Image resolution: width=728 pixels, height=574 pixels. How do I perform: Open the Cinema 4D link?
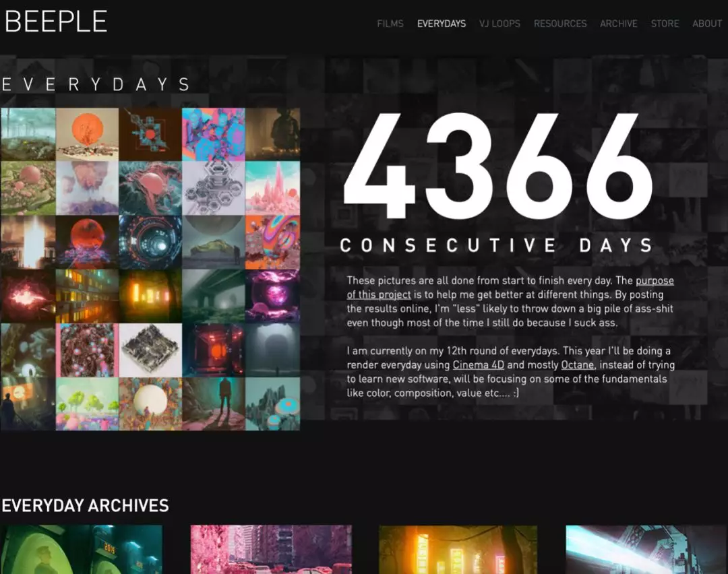click(x=478, y=364)
